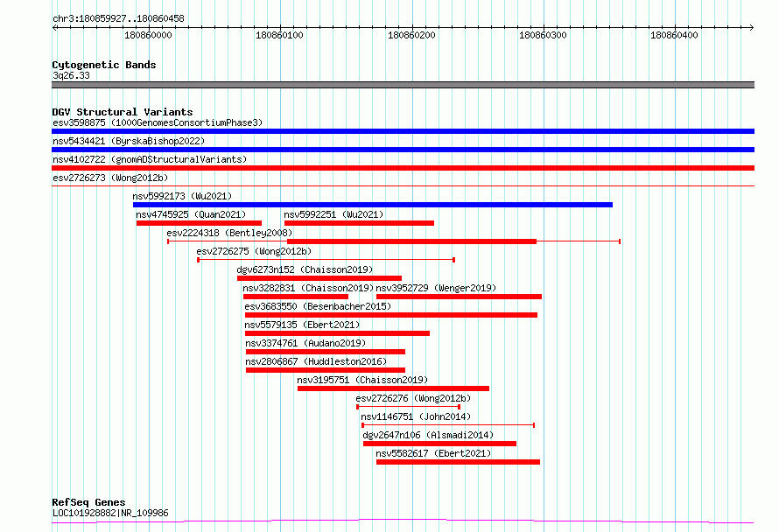The height and width of the screenshot is (532, 779).
Task: Select the nsv5434421 (ByrskaBishop2022) label
Action: (x=129, y=141)
